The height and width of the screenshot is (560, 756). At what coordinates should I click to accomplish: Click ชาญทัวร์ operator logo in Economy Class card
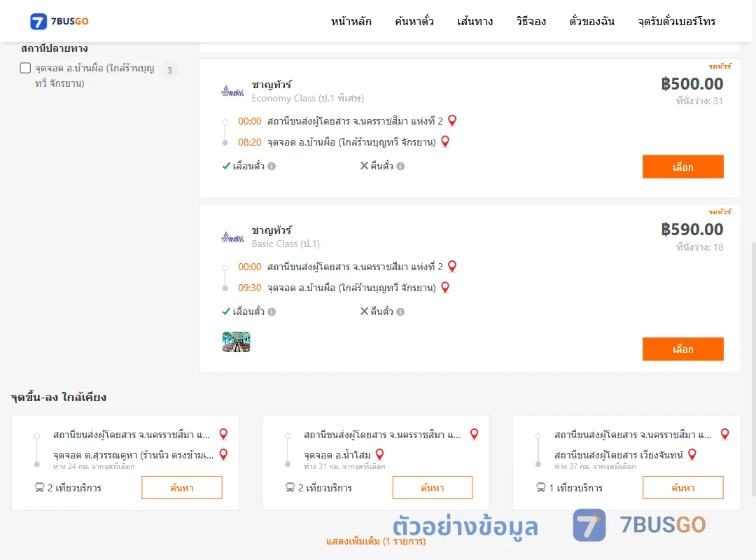[x=232, y=91]
